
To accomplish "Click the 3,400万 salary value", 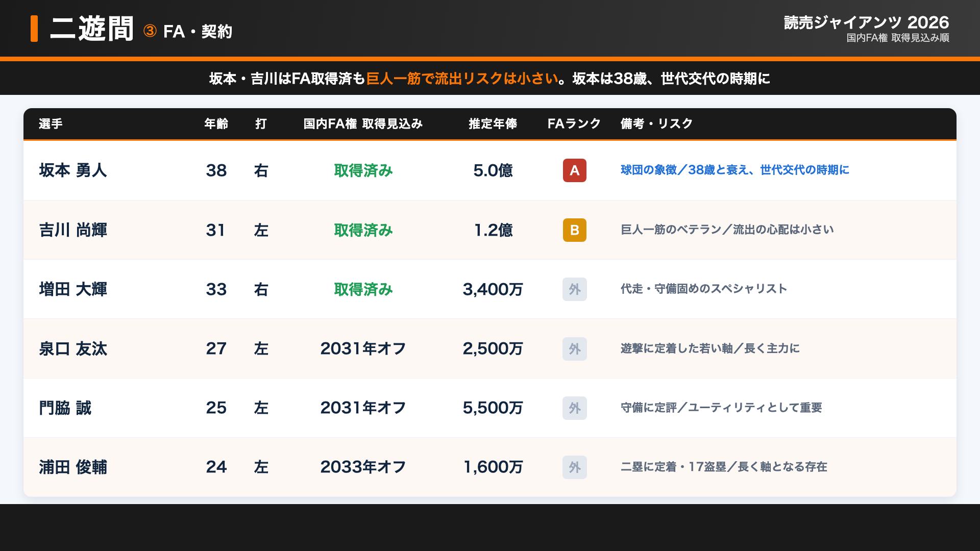I will click(493, 289).
